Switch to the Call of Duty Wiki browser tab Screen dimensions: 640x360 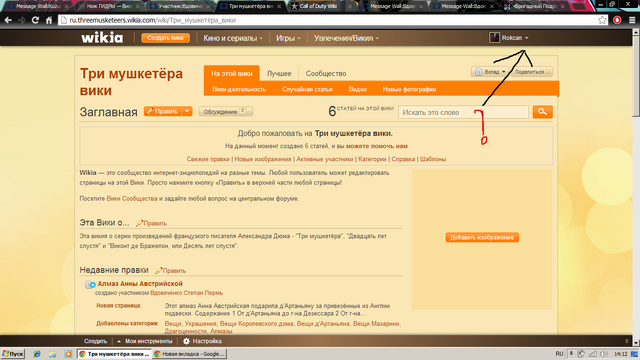point(318,7)
